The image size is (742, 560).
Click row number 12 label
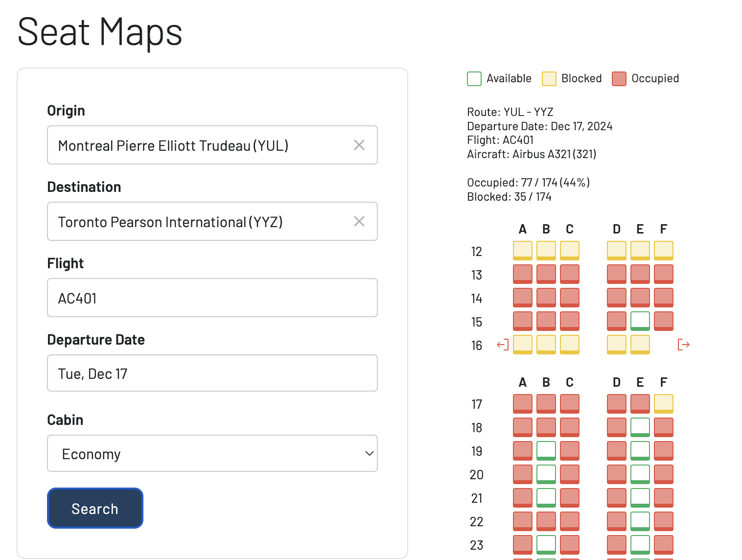click(x=477, y=252)
